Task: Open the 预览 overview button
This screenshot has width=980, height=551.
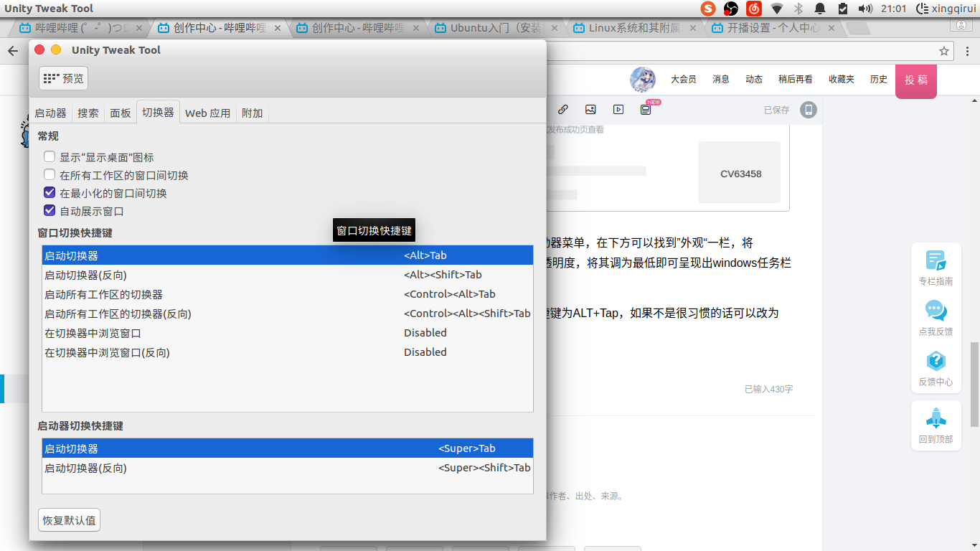Action: tap(63, 78)
